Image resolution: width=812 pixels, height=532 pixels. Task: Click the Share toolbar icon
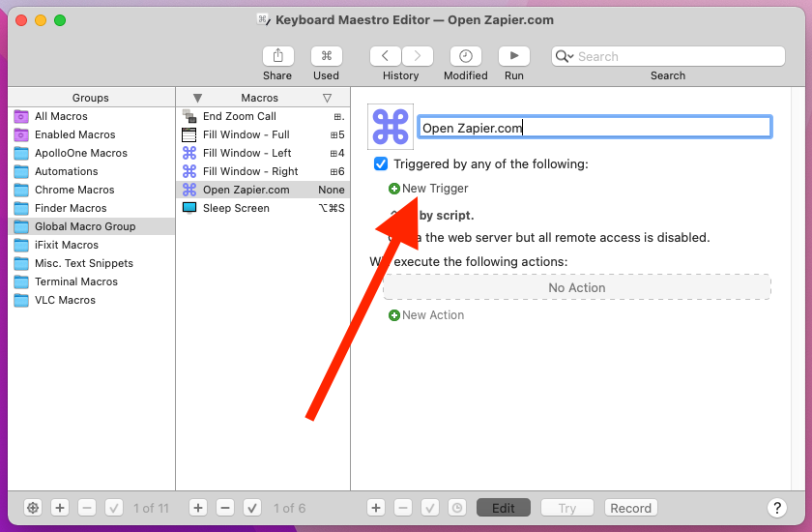pyautogui.click(x=278, y=56)
